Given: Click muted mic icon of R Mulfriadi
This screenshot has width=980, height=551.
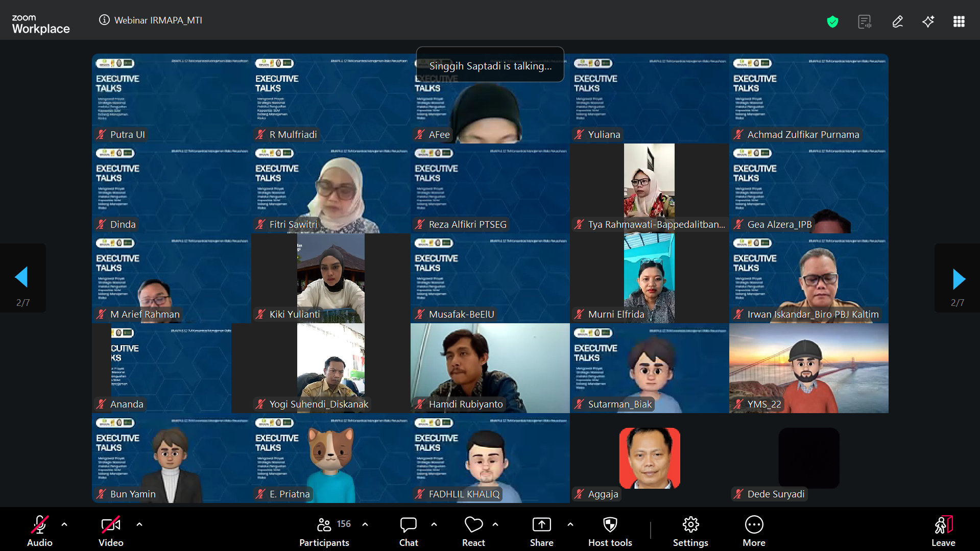Looking at the screenshot, I should coord(260,135).
